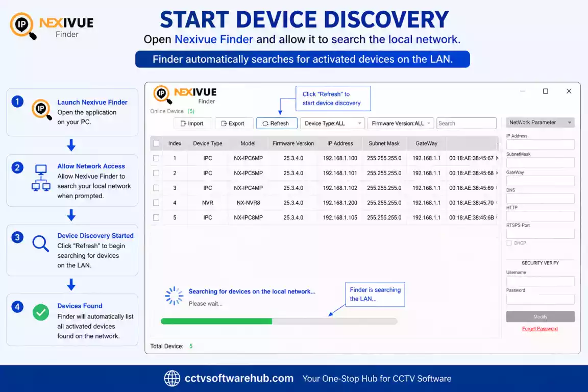Click the Index column header
The width and height of the screenshot is (588, 392).
[175, 143]
